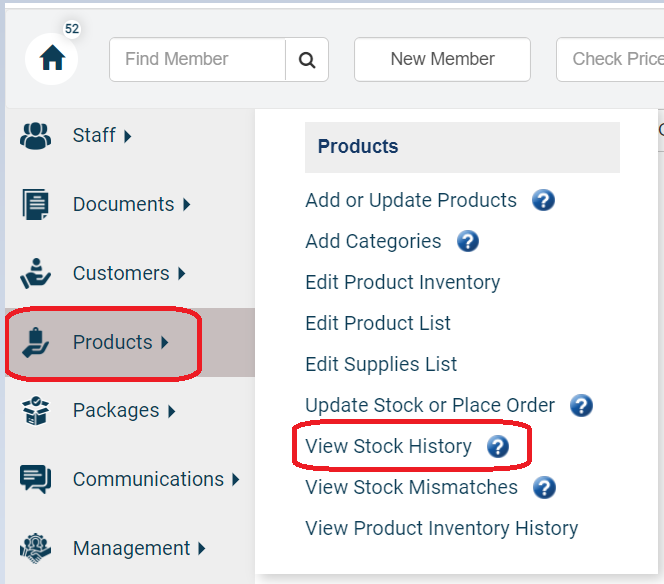Open the 52 notifications badge
The height and width of the screenshot is (584, 664).
pos(72,29)
